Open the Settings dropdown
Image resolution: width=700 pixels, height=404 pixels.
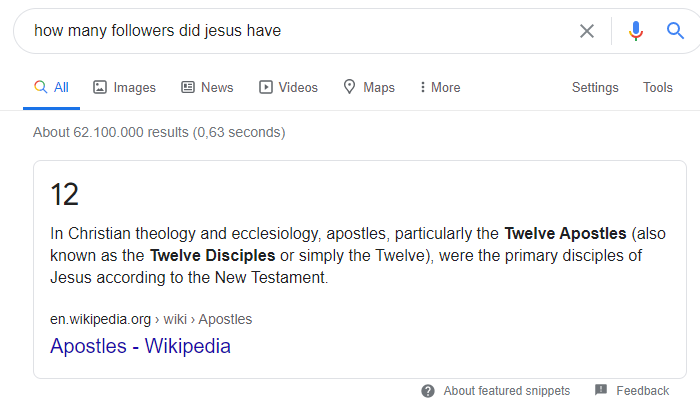point(595,87)
